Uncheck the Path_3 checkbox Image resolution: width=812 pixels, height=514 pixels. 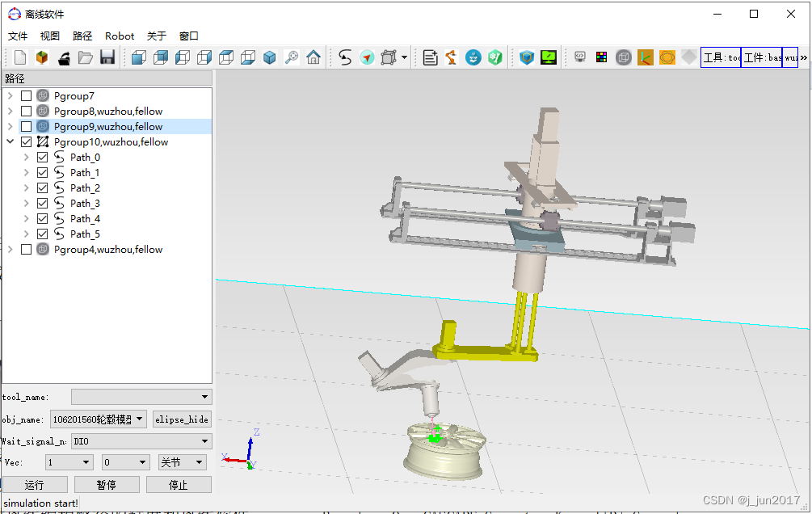click(x=43, y=204)
